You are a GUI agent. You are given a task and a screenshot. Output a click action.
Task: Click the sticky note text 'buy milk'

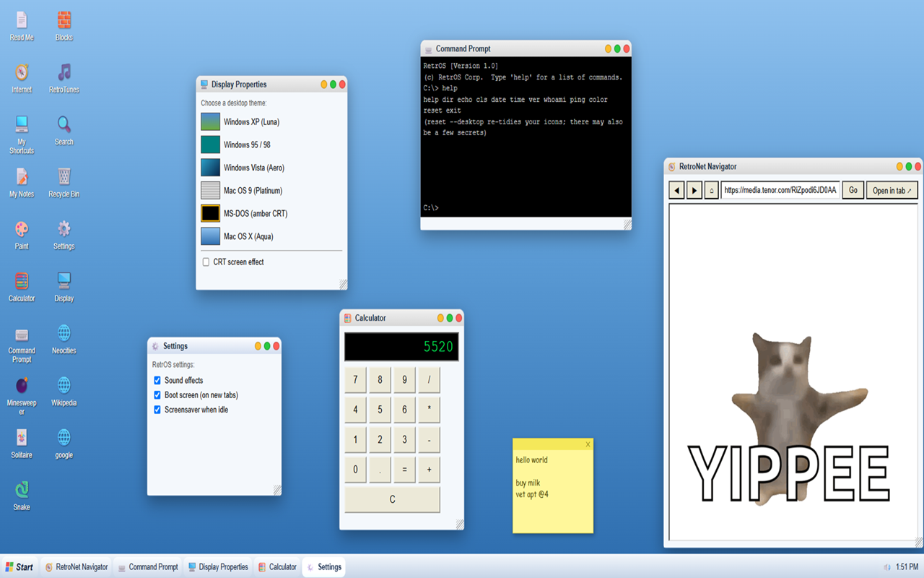[x=528, y=483]
